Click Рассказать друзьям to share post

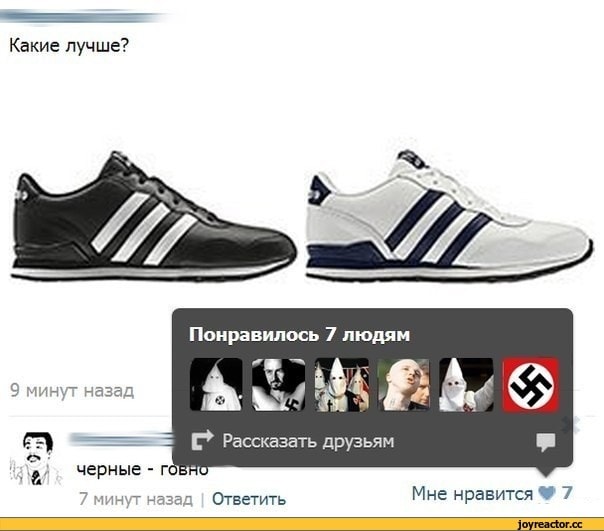coord(308,441)
